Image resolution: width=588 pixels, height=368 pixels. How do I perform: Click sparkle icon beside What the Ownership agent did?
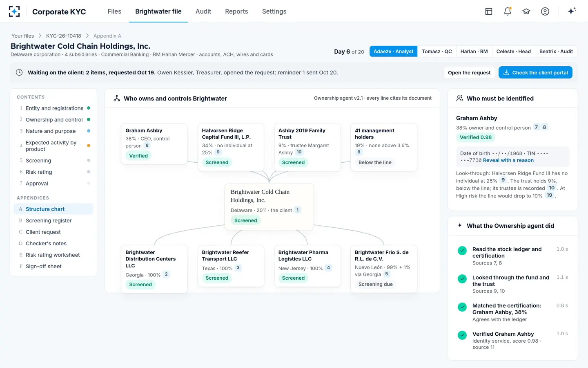point(460,225)
